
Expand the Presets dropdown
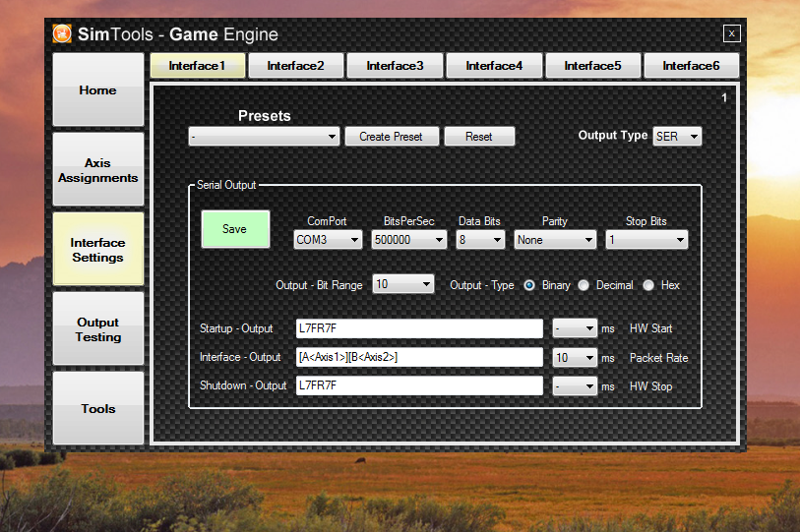pyautogui.click(x=264, y=137)
